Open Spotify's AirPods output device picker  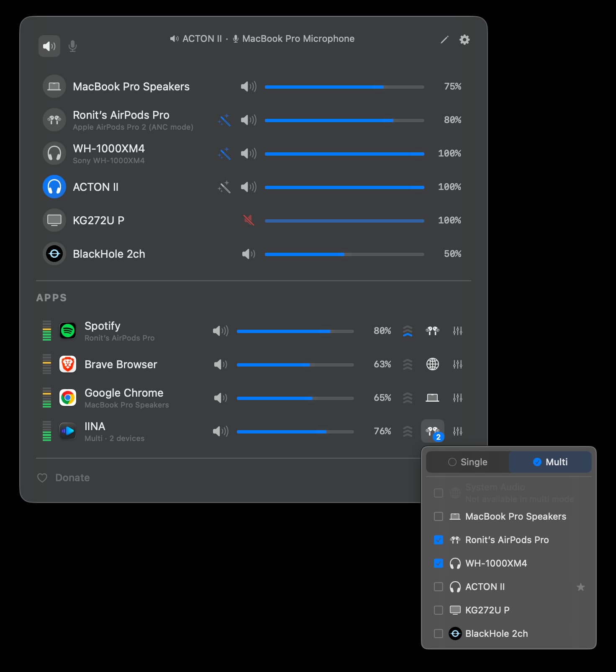(x=432, y=331)
